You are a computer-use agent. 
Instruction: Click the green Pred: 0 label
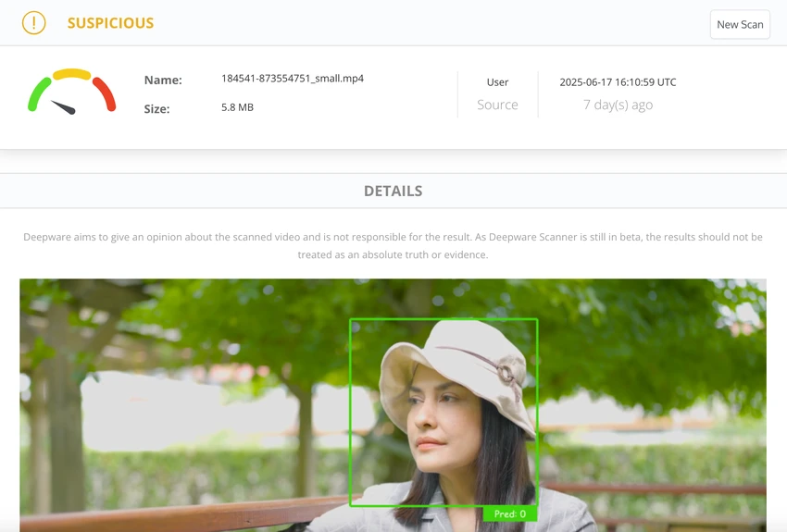pyautogui.click(x=510, y=513)
